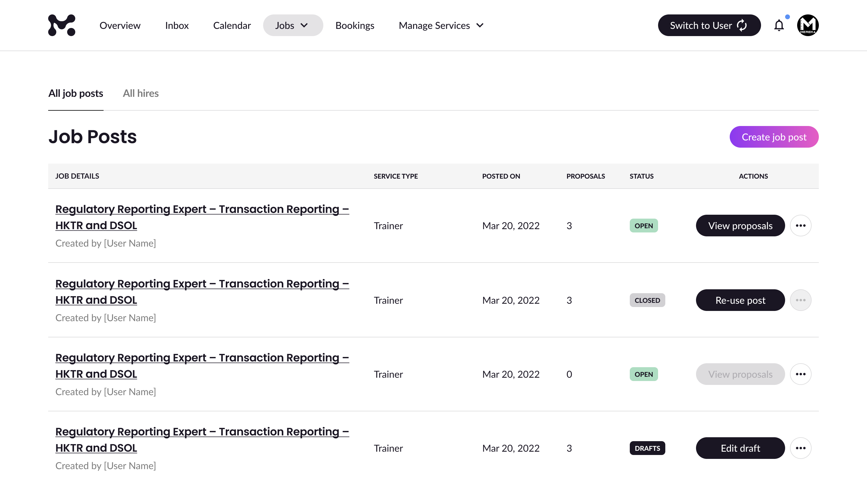Screen dimensions: 867x504
Task: Open the Bookings page
Action: [354, 26]
